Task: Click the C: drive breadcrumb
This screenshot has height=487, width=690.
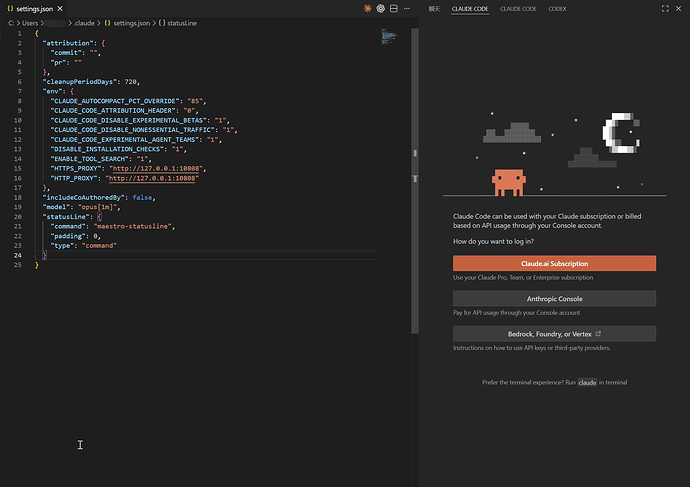Action: (x=11, y=23)
